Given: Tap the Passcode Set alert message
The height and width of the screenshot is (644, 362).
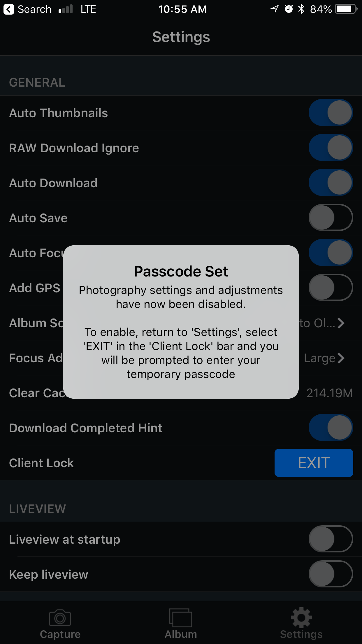Looking at the screenshot, I should [x=181, y=332].
